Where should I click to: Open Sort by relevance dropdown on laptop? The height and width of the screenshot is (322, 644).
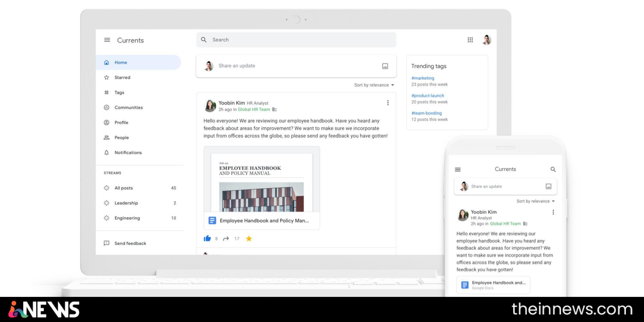click(374, 85)
